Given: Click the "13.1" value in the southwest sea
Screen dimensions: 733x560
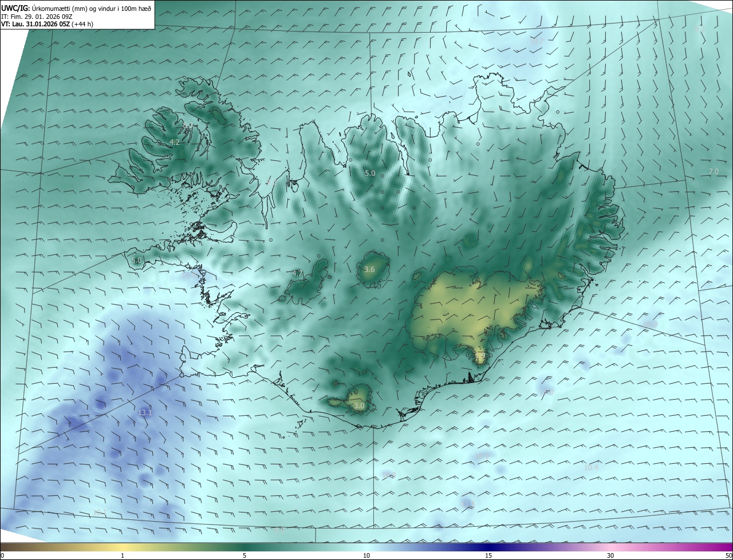Looking at the screenshot, I should point(145,412).
